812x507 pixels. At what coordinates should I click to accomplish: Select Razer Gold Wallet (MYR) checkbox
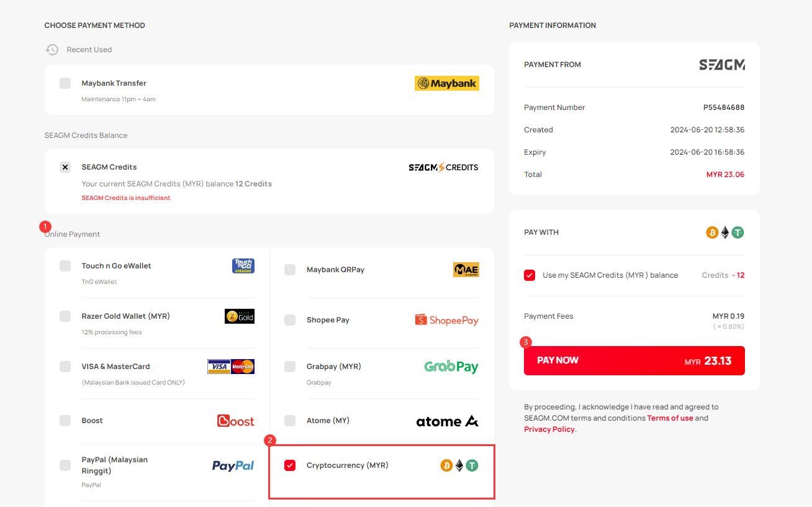65,316
